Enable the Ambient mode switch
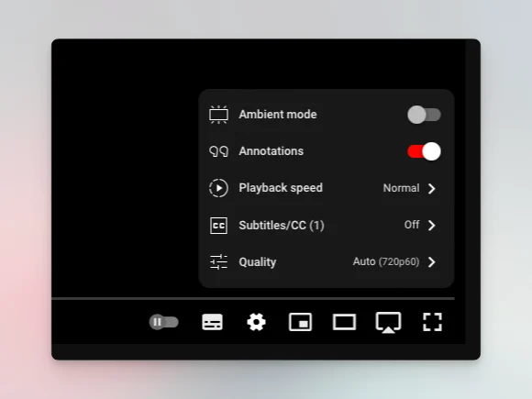The height and width of the screenshot is (399, 532). [x=424, y=115]
